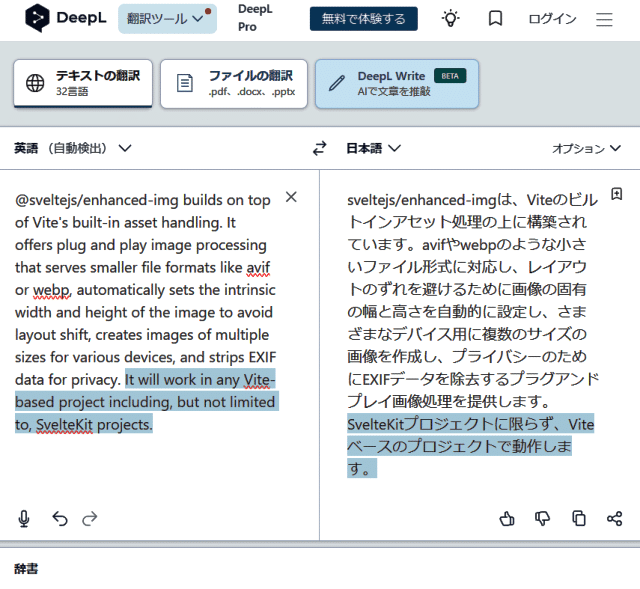Click the underlined word SvelteKit
The width and height of the screenshot is (640, 589).
coord(64,425)
